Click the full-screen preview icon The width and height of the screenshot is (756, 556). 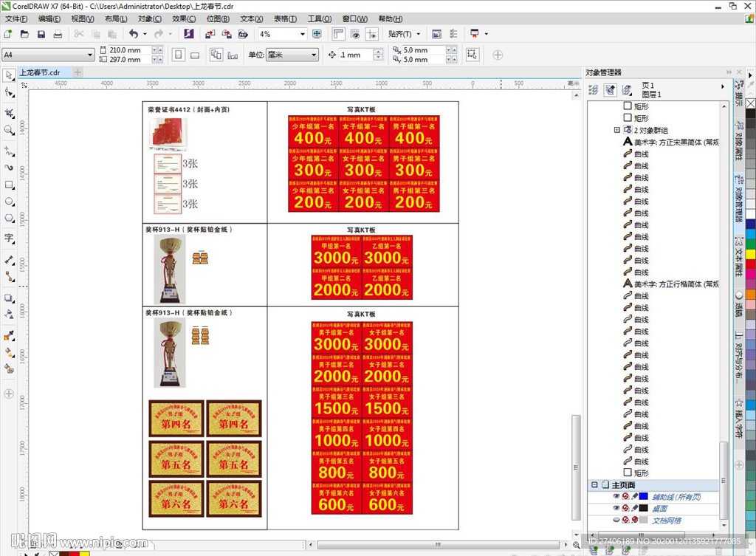pos(317,34)
